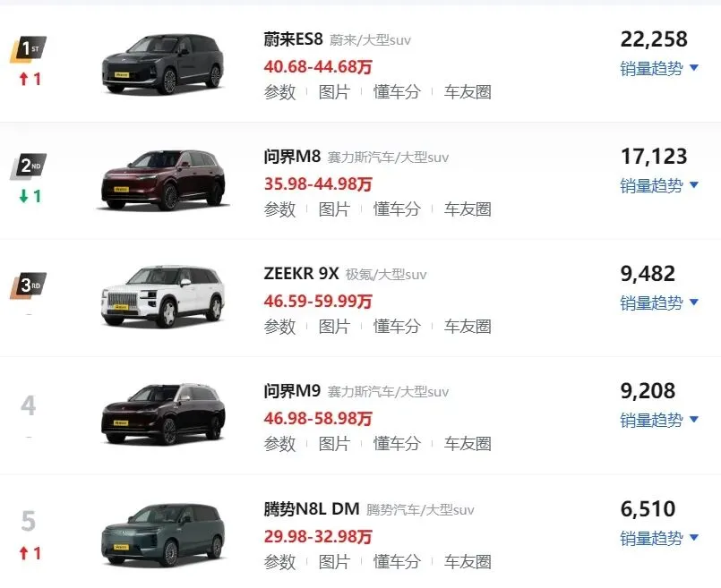Expand 销量趋势 for 蔚来ES8
The width and height of the screenshot is (721, 588).
click(659, 68)
